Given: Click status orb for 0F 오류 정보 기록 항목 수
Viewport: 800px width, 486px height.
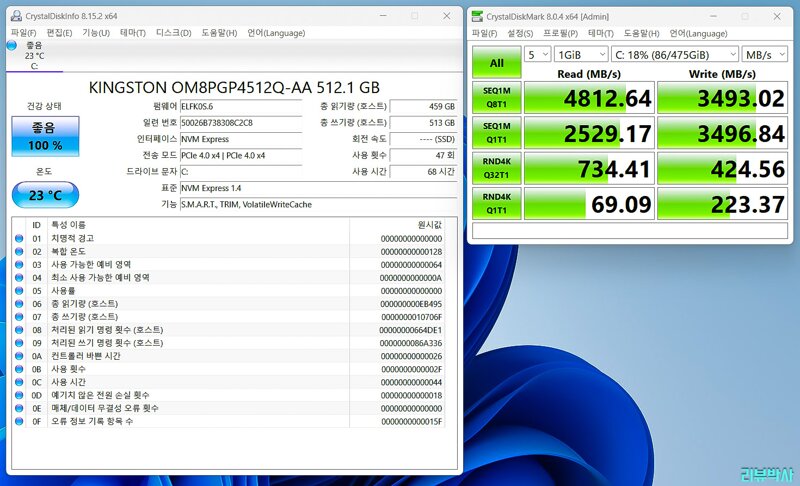Looking at the screenshot, I should pos(19,421).
